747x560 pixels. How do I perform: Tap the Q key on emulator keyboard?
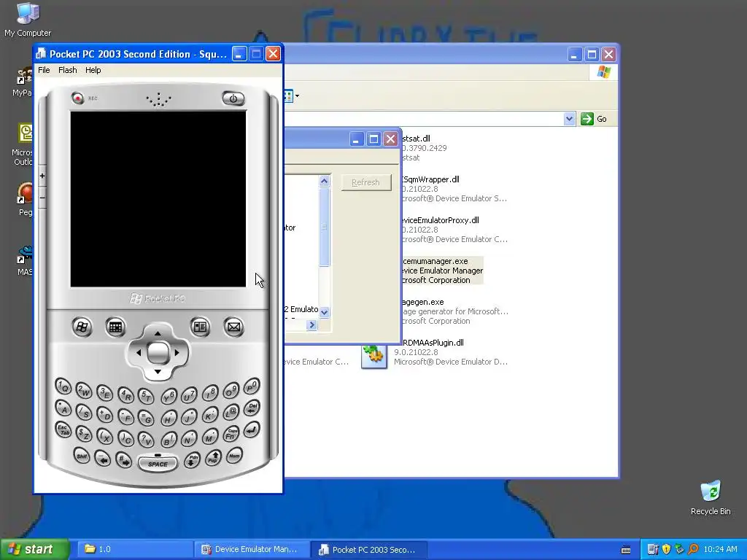click(63, 386)
